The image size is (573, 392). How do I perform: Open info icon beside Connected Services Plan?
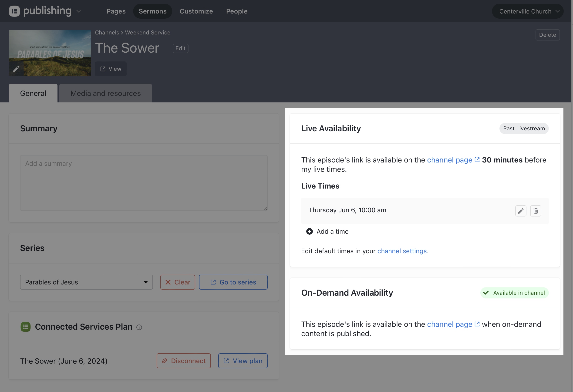click(139, 327)
